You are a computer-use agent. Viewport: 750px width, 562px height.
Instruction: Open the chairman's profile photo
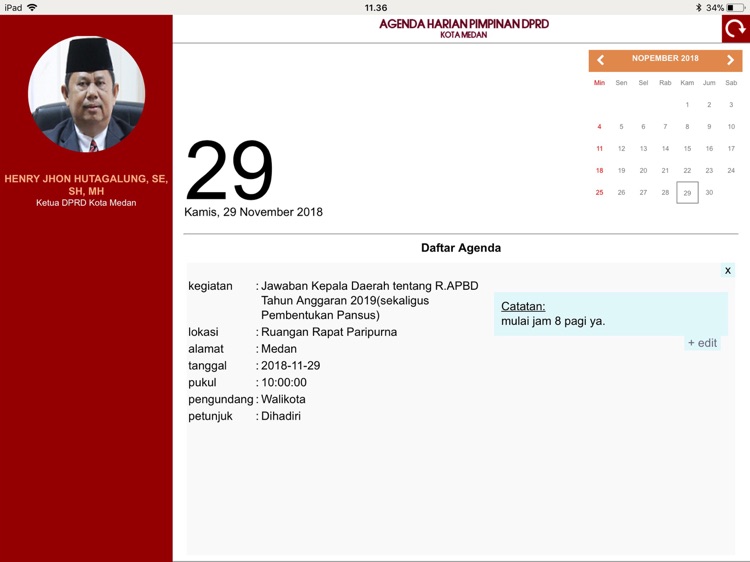click(x=87, y=94)
